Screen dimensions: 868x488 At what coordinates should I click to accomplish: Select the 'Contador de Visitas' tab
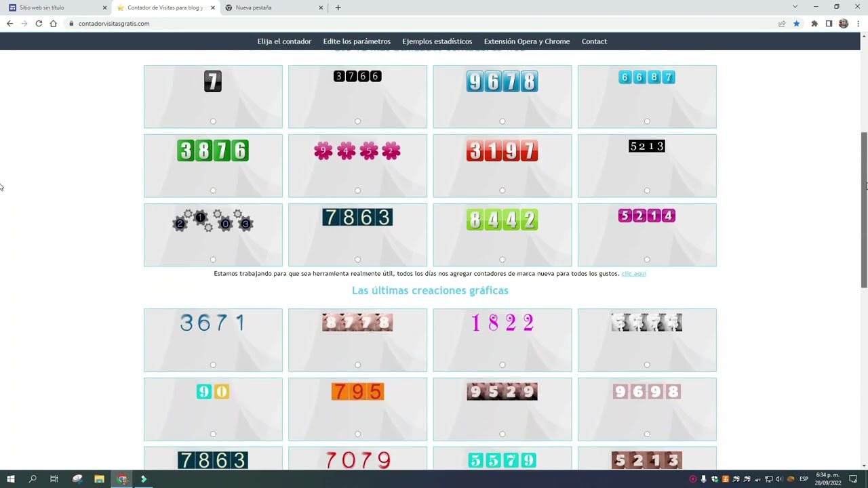click(165, 7)
